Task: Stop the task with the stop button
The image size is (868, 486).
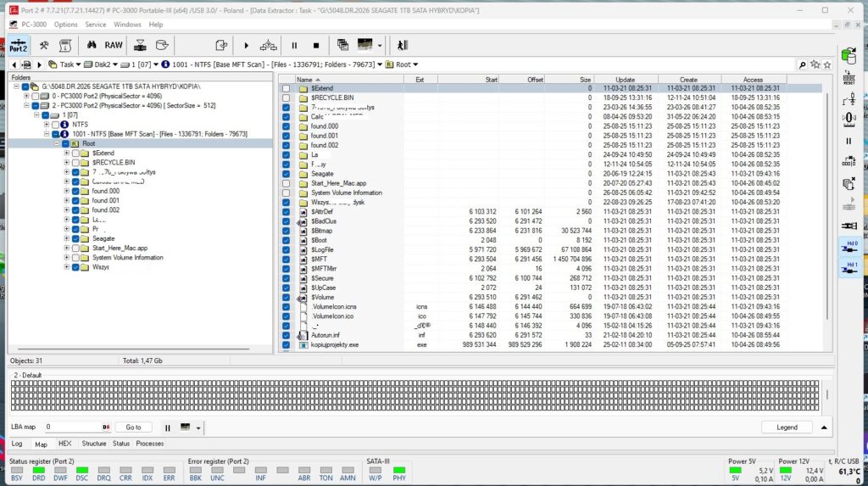Action: [315, 46]
